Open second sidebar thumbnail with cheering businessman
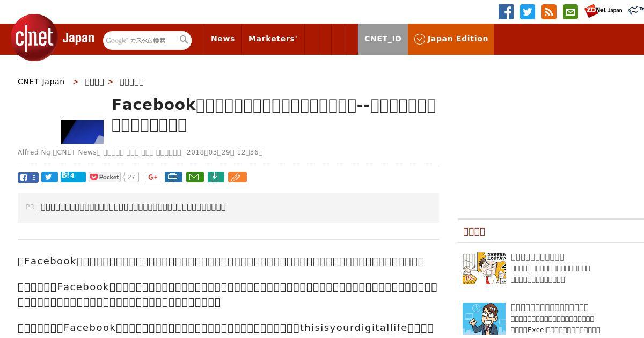The height and width of the screenshot is (338, 644). [484, 319]
